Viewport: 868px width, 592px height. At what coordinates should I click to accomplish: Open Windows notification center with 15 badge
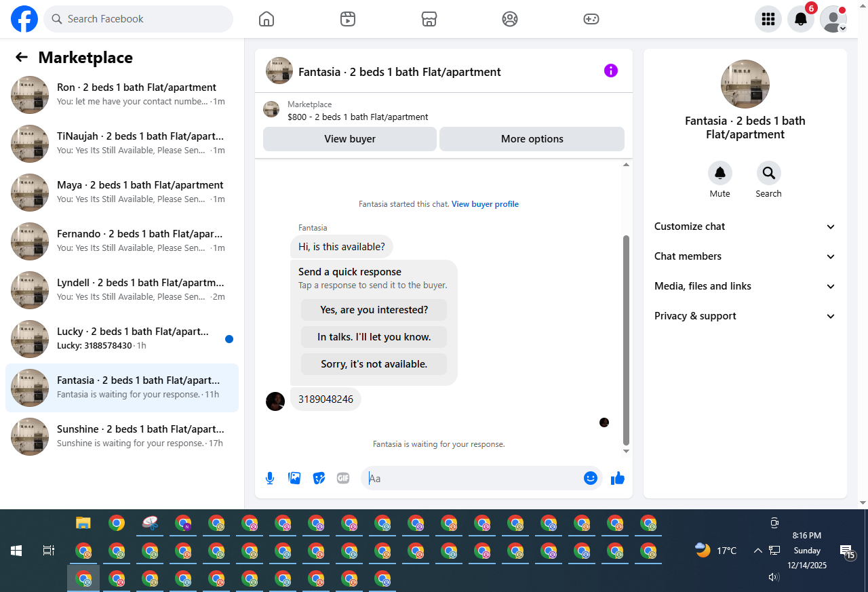coord(847,551)
